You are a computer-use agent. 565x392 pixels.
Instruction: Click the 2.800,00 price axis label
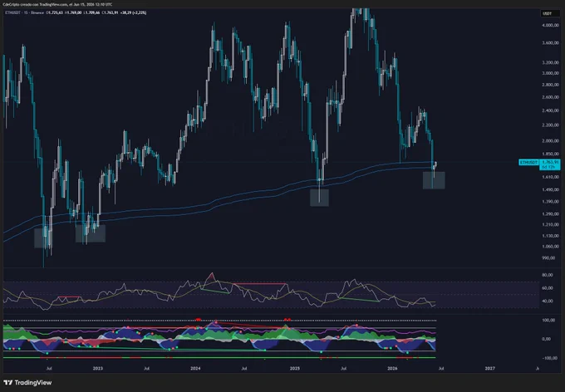[550, 85]
